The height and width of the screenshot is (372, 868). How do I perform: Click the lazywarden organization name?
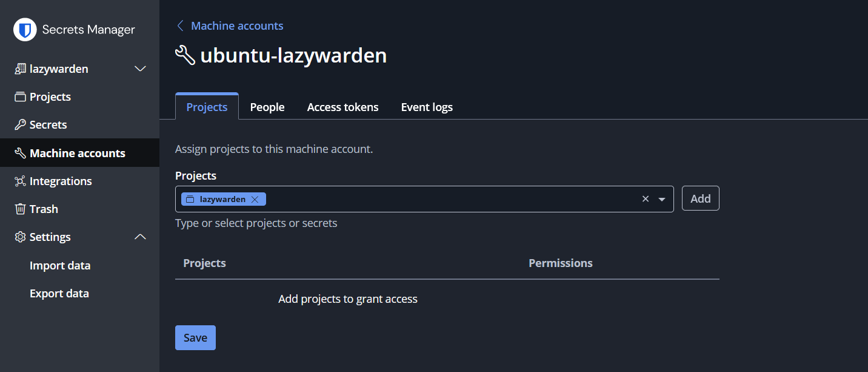coord(59,69)
